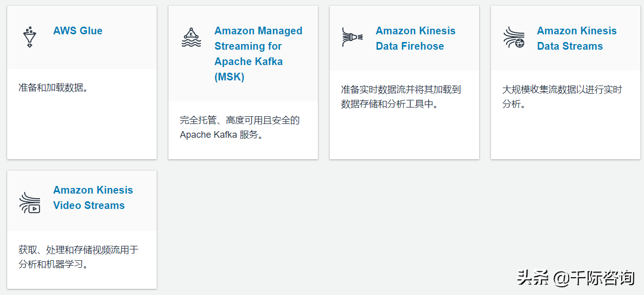Click the AWS Glue description '准备和加载数据'
The width and height of the screenshot is (644, 295).
[54, 87]
